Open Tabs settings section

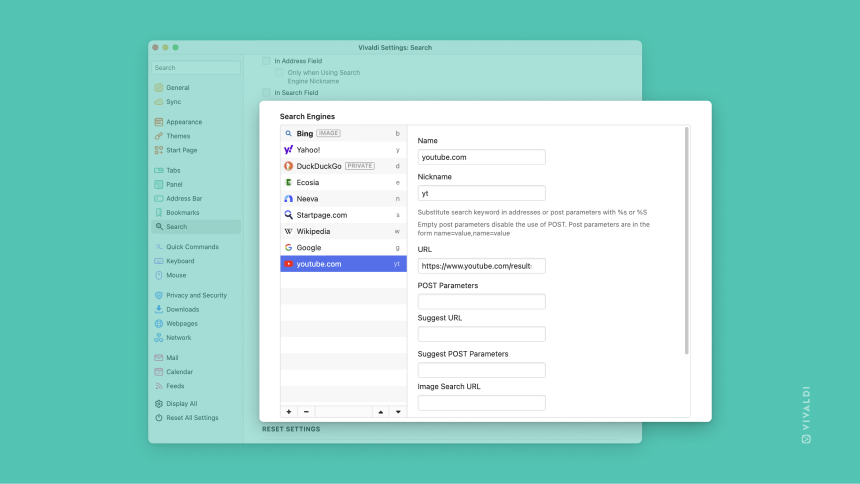pos(196,170)
